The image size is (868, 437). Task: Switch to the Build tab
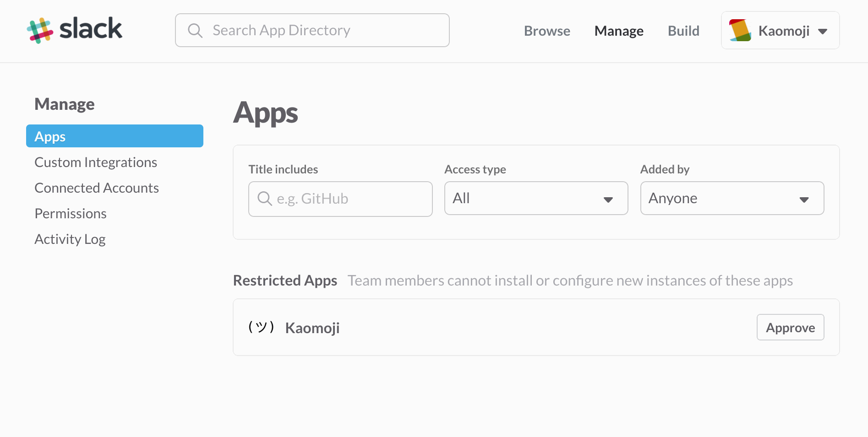click(683, 31)
